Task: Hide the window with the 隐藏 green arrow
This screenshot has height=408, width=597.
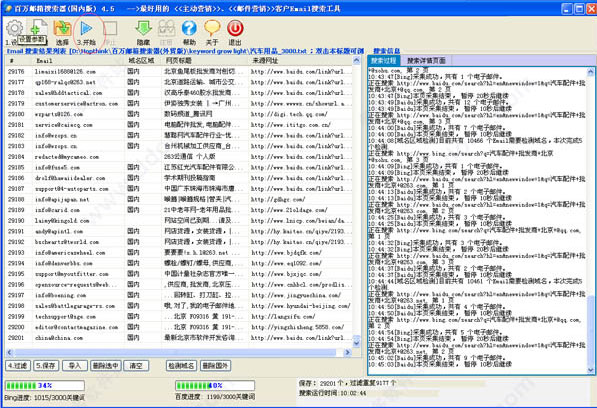Action: pyautogui.click(x=144, y=29)
